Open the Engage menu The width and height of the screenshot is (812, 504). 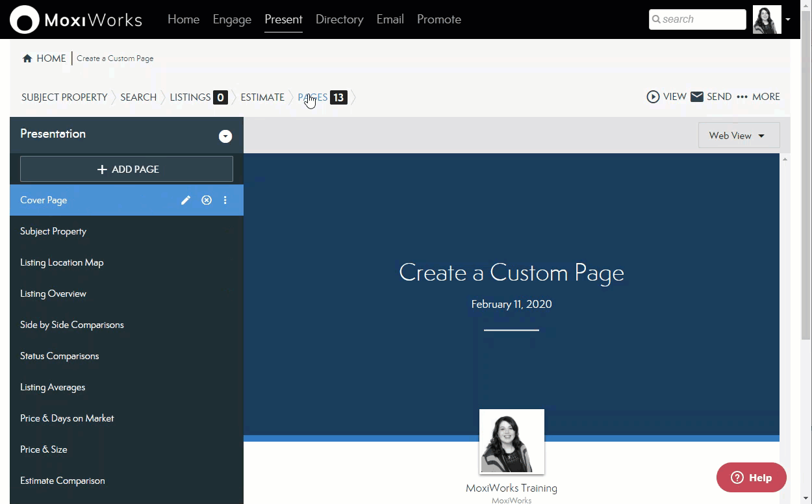[x=232, y=19]
